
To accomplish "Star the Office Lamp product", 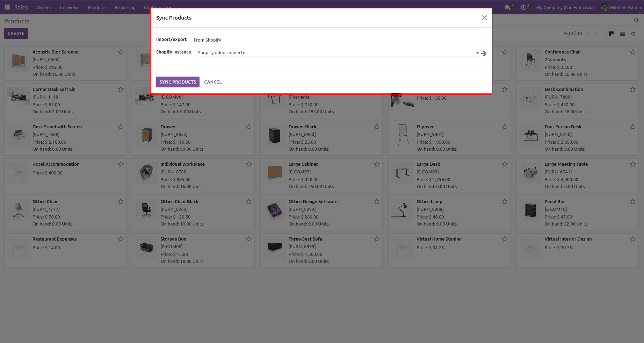I will (x=505, y=201).
